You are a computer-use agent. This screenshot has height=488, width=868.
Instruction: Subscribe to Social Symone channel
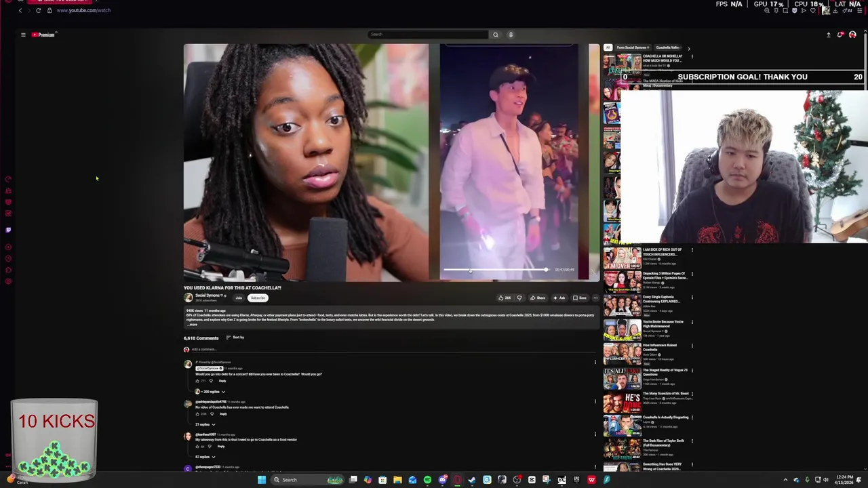258,298
